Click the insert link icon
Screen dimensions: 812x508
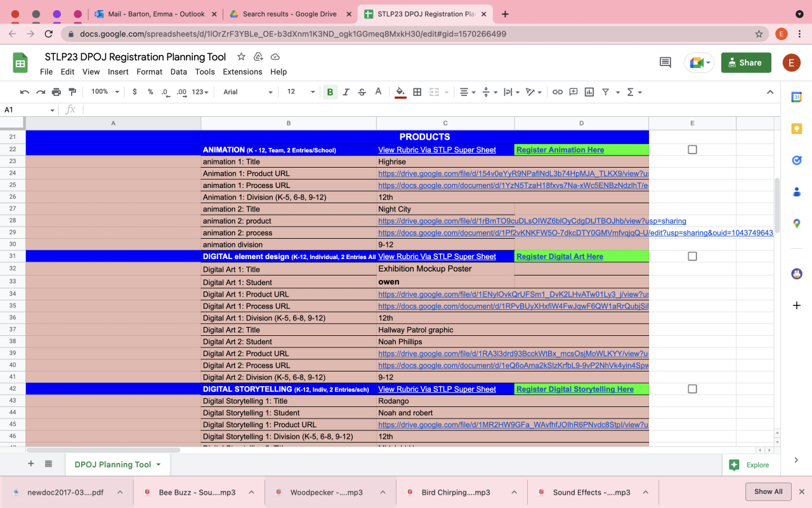558,92
